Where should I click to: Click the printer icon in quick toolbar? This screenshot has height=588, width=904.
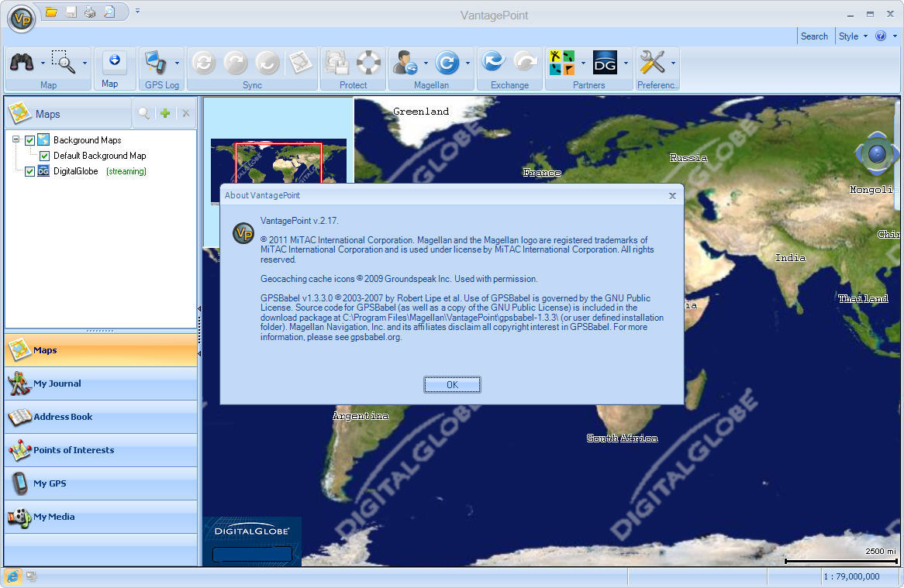[90, 12]
